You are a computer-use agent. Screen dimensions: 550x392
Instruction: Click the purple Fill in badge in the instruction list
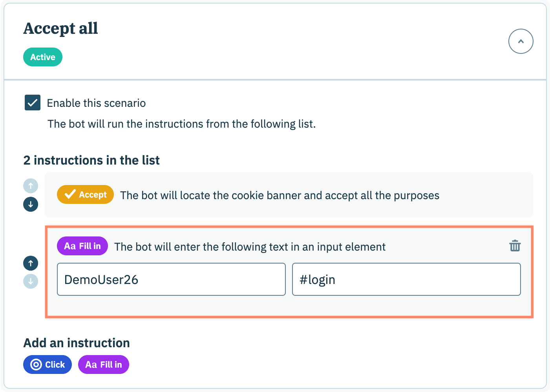[82, 246]
